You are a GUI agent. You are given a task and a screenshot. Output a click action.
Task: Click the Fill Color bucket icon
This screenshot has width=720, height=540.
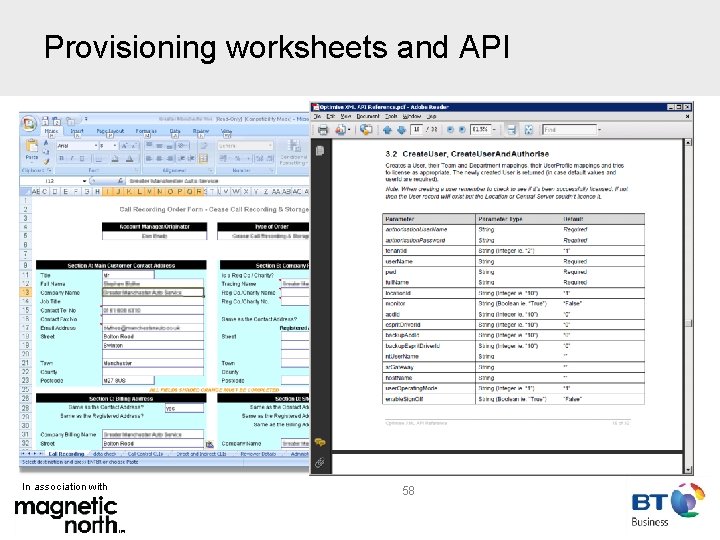click(115, 159)
